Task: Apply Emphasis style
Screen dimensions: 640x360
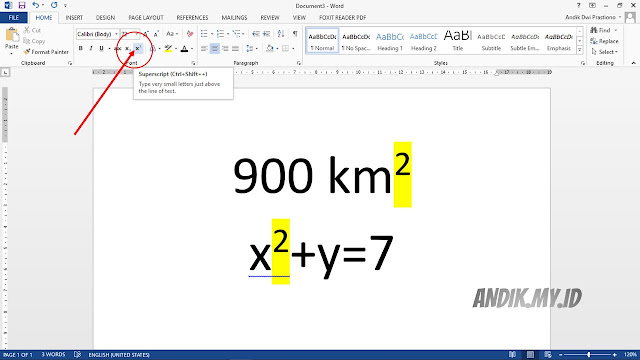Action: tap(559, 41)
